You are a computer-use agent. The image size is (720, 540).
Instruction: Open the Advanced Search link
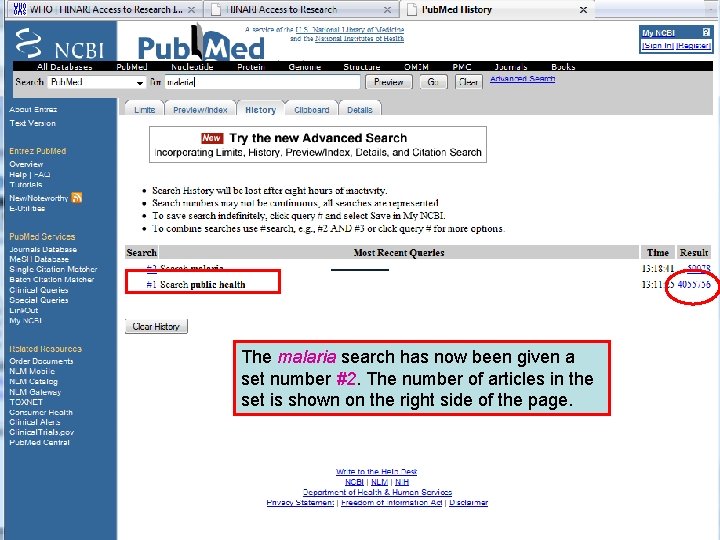tap(523, 79)
